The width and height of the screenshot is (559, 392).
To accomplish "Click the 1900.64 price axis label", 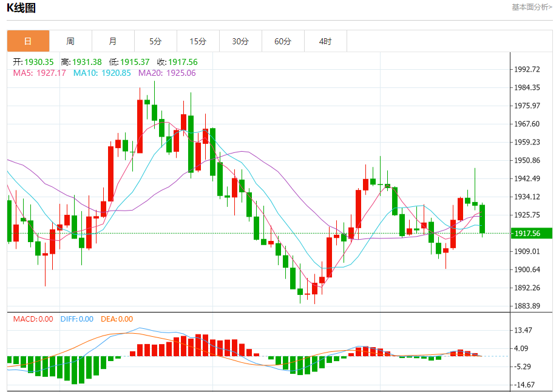I will coord(527,270).
